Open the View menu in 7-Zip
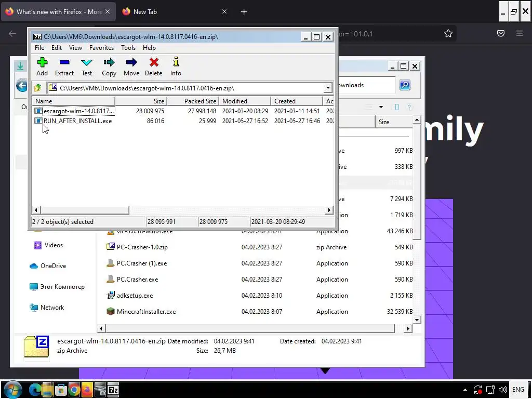 [75, 48]
